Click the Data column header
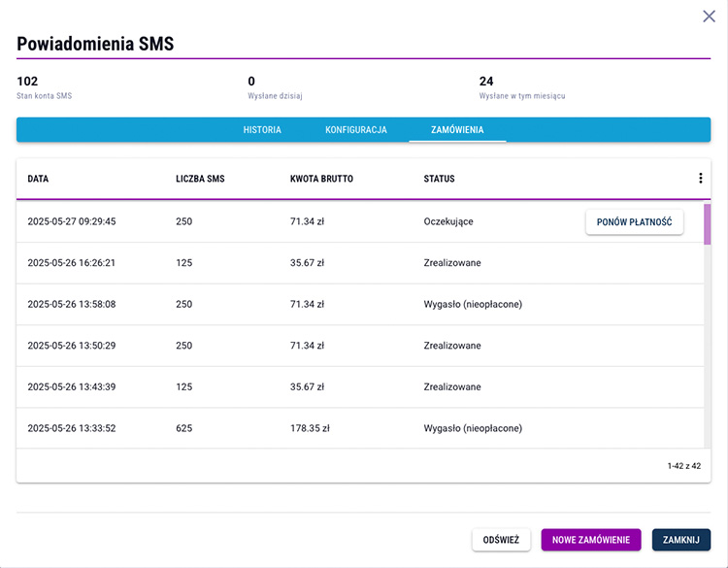 coord(38,179)
